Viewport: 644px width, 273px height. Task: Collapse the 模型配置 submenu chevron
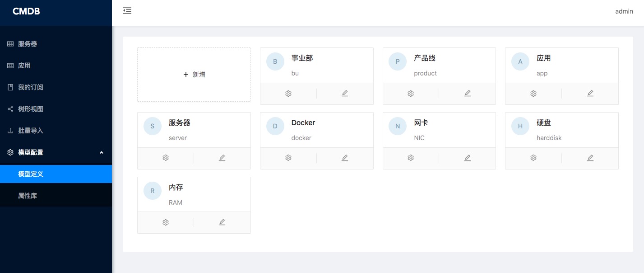(x=101, y=153)
